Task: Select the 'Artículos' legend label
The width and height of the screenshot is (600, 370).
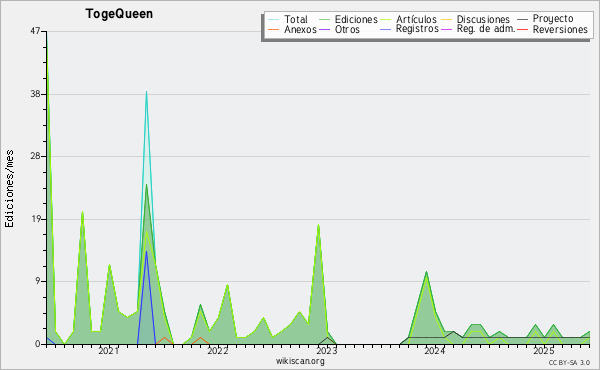Action: [x=416, y=20]
